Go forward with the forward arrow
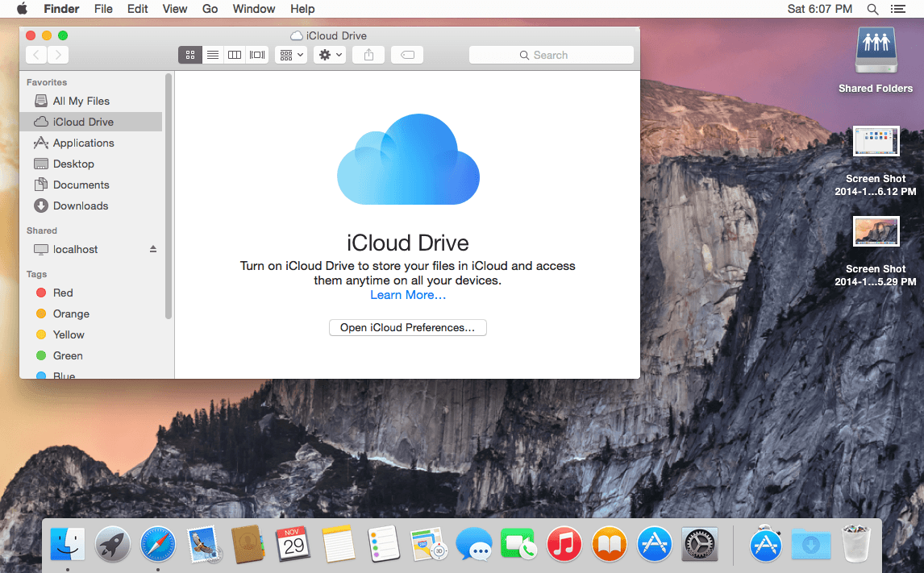Screen dimensions: 924x573 (58, 55)
